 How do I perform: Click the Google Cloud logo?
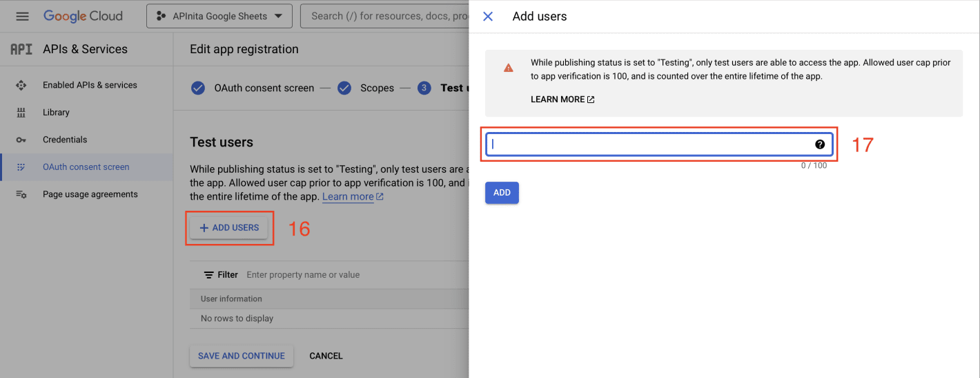click(83, 16)
